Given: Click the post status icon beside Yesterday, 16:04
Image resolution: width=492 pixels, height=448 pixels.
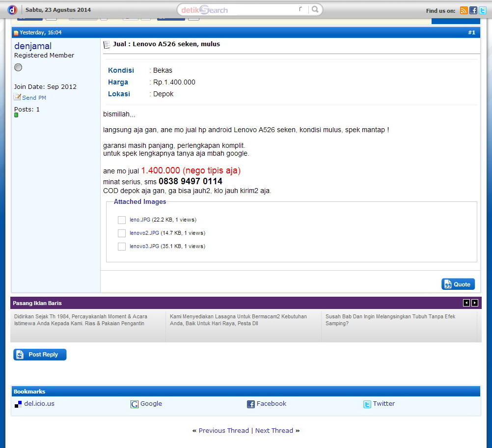Looking at the screenshot, I should click(x=16, y=32).
